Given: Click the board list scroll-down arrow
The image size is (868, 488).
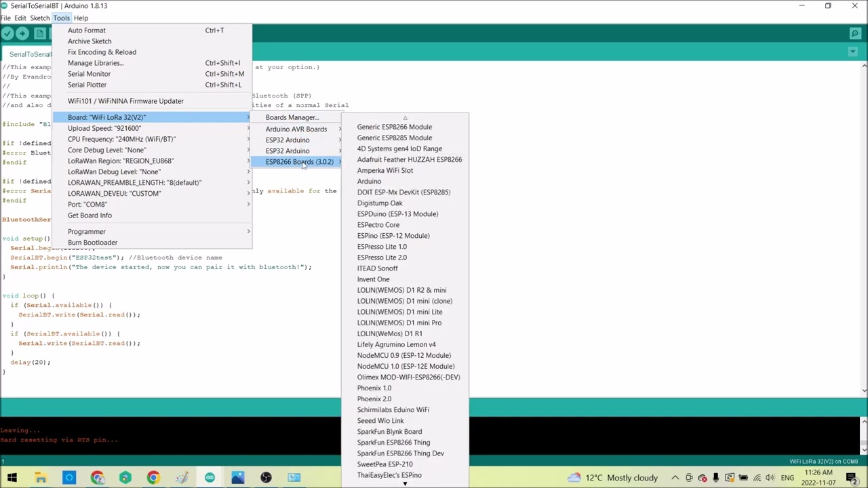Looking at the screenshot, I should tap(405, 484).
